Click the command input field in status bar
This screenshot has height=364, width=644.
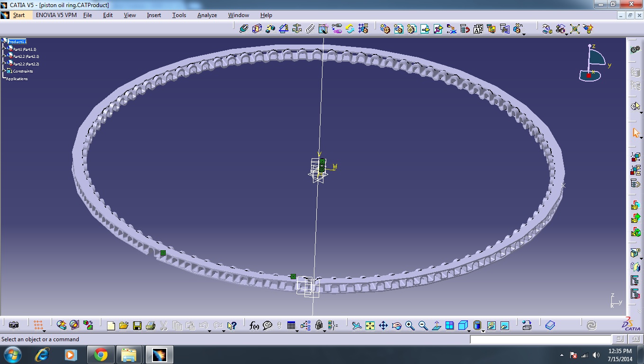coord(541,339)
